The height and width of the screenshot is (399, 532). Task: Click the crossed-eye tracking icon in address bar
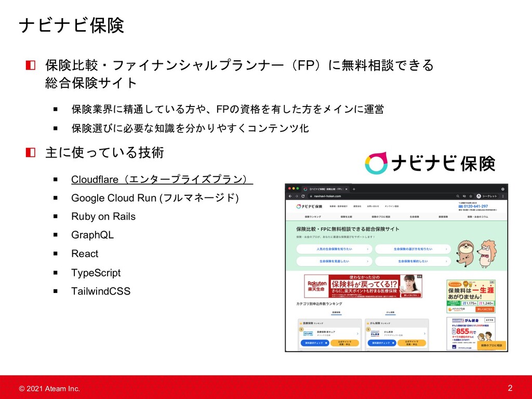click(464, 196)
